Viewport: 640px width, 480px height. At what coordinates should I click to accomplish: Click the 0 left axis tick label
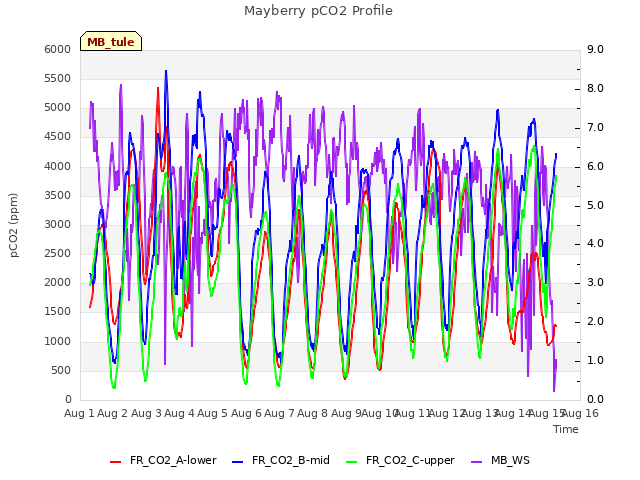pos(68,400)
